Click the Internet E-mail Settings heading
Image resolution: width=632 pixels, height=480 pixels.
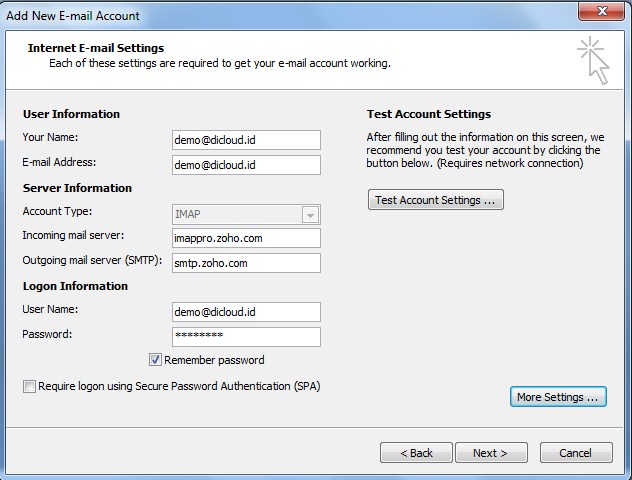pos(96,48)
